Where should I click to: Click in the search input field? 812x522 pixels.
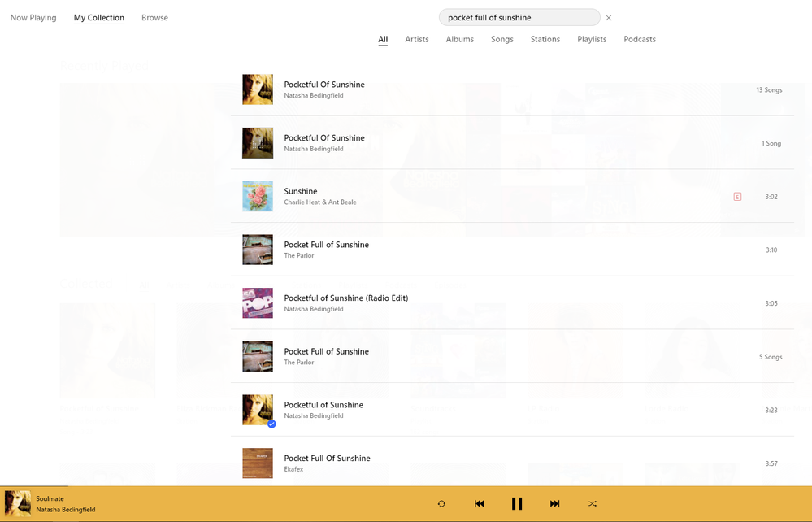point(519,18)
